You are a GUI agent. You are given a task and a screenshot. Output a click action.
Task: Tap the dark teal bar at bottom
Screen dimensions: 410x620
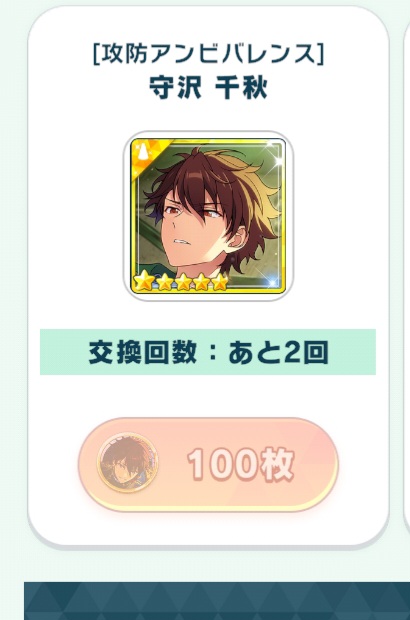(x=217, y=601)
